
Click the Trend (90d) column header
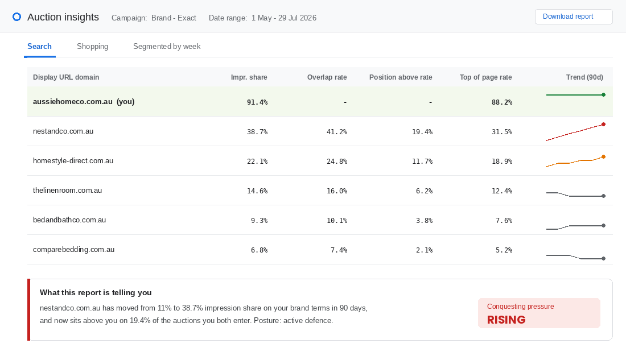click(x=584, y=77)
